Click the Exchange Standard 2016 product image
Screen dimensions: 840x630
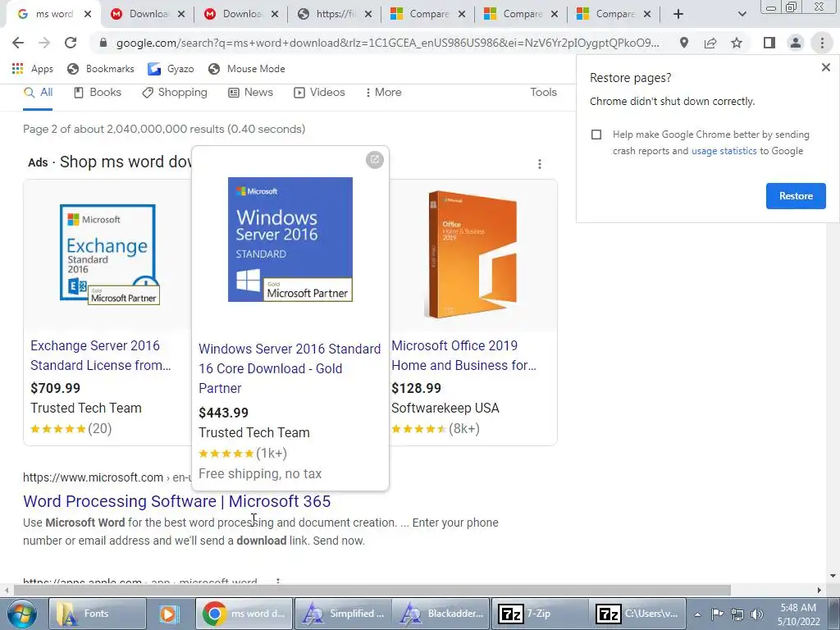tap(109, 254)
